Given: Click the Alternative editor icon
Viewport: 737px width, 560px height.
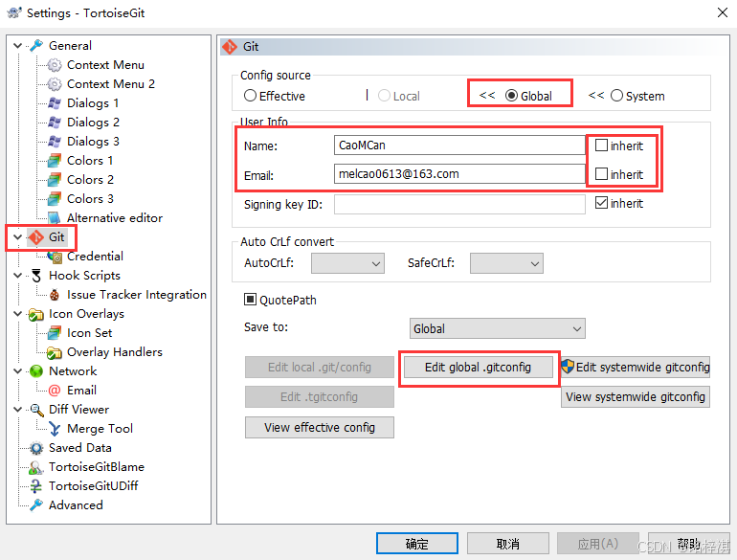Looking at the screenshot, I should click(55, 218).
